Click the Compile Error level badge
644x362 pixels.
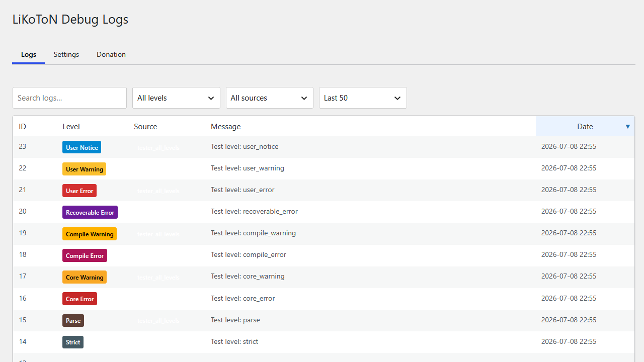pyautogui.click(x=85, y=255)
